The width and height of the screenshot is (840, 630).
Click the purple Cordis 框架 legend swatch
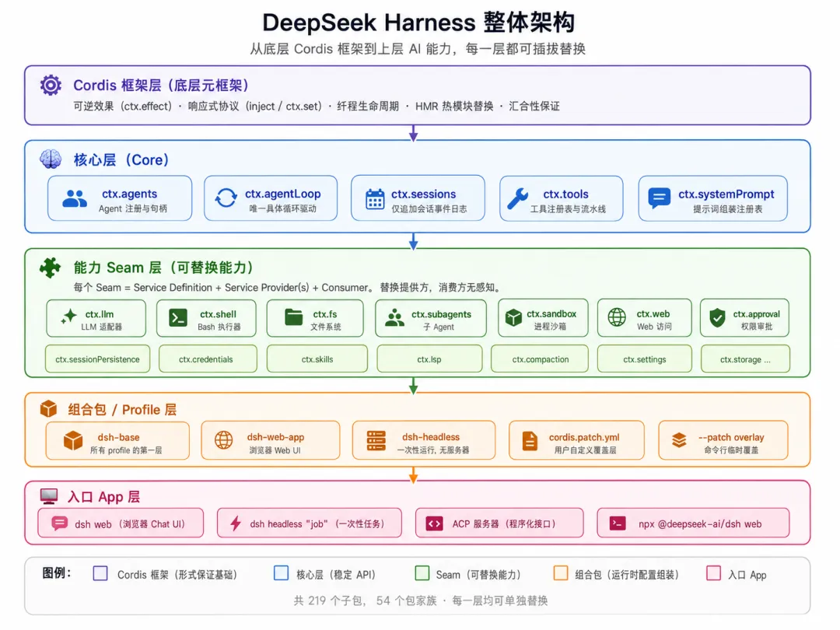tap(100, 574)
